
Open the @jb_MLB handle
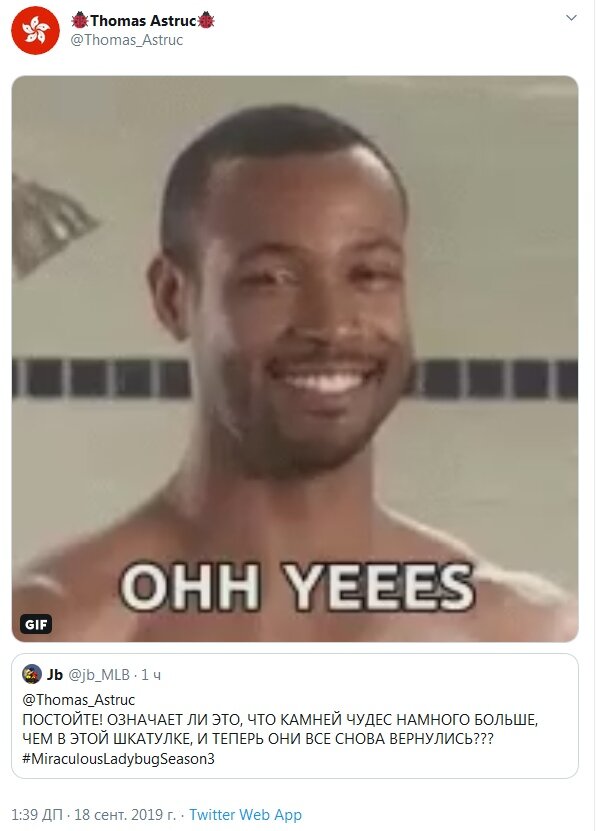click(99, 675)
